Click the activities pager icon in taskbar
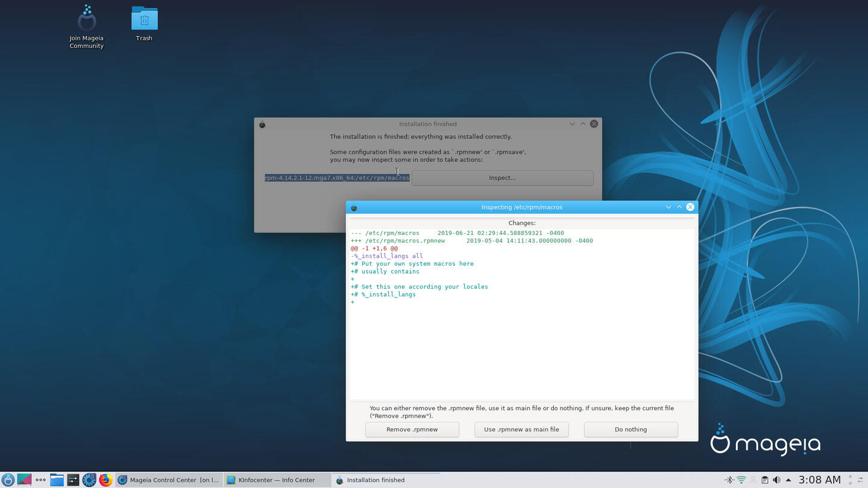Viewport: 868px width, 488px height. point(24,480)
